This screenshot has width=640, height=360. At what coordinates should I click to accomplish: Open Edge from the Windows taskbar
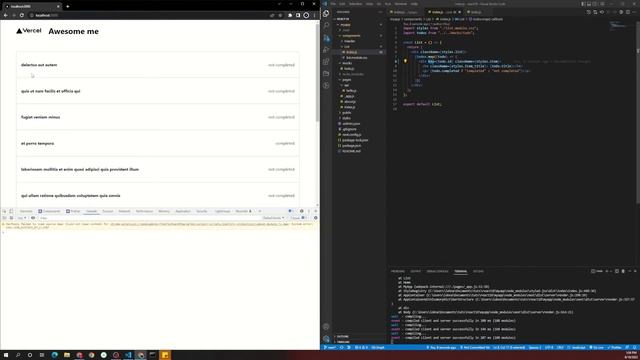pos(55,355)
